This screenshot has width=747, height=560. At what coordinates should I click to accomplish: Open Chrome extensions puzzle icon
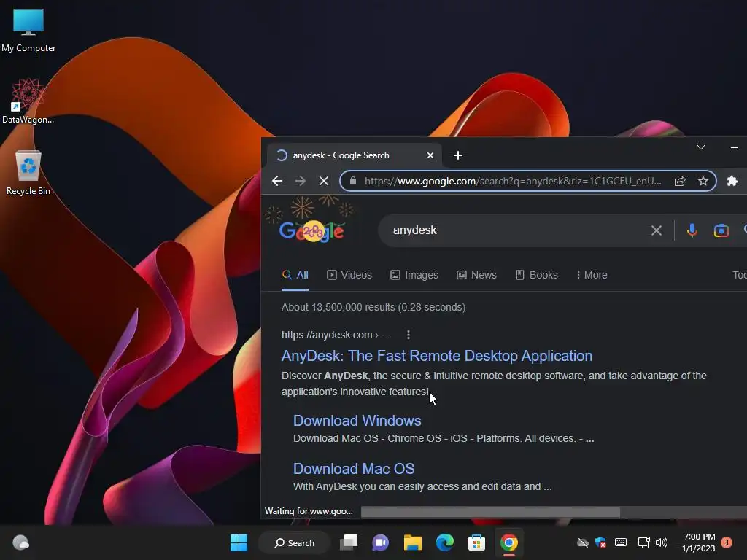click(732, 181)
